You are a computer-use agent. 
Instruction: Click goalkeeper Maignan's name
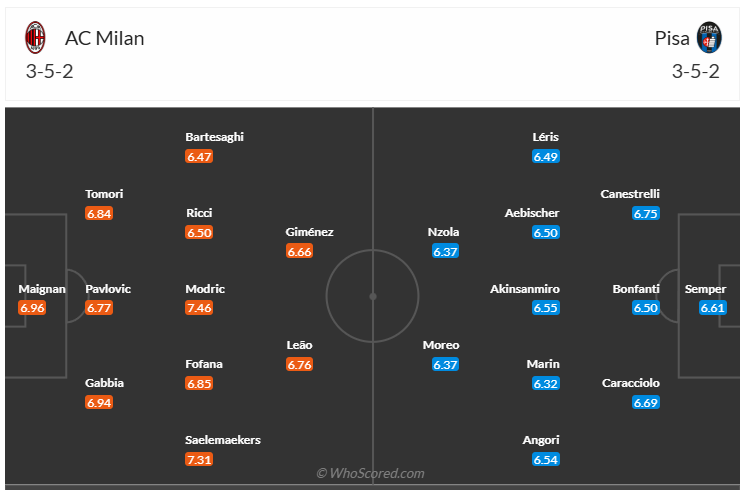(x=42, y=289)
